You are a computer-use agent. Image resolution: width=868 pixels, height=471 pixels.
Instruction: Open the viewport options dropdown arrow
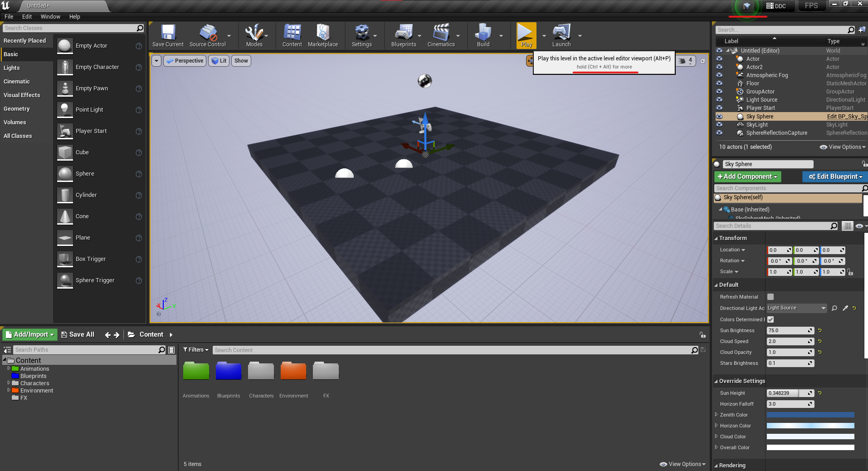click(x=156, y=61)
